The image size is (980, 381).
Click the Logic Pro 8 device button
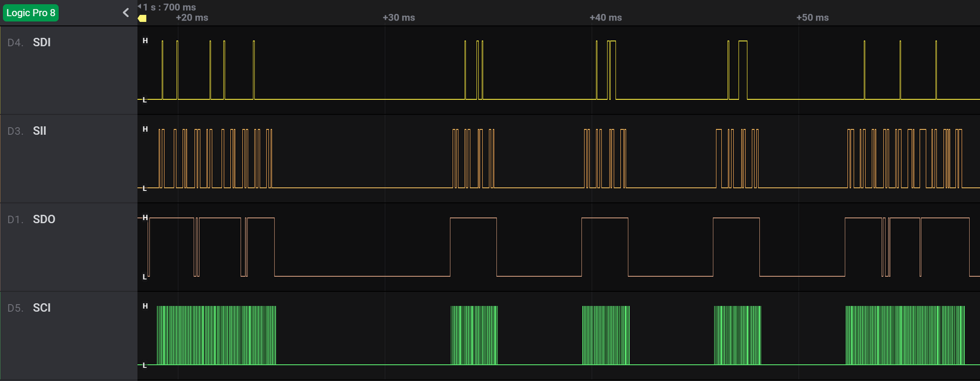(x=30, y=13)
